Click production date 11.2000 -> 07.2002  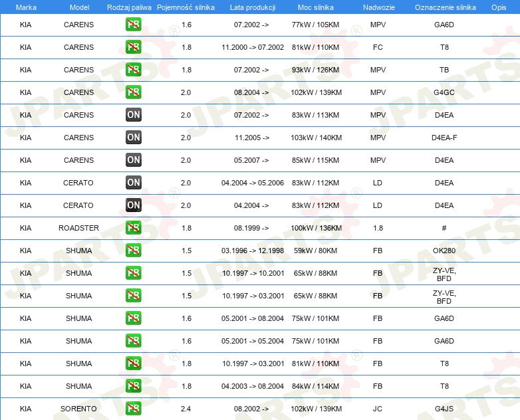click(x=253, y=47)
